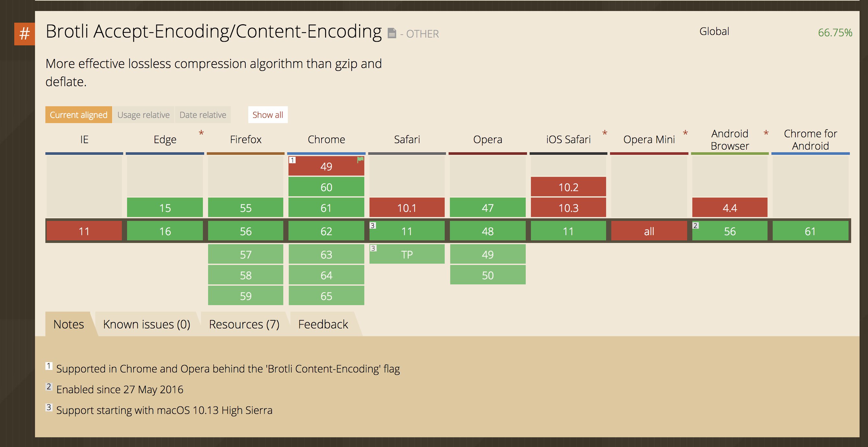The height and width of the screenshot is (447, 868).
Task: Click the green flag on Chrome 49
Action: pyautogui.click(x=360, y=160)
